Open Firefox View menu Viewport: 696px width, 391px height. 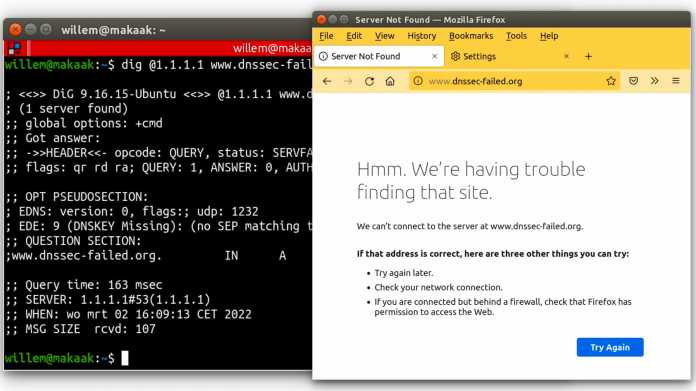(384, 36)
